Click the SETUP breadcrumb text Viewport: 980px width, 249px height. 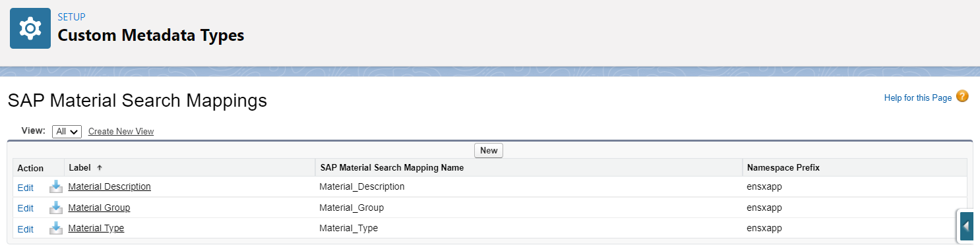pos(71,17)
